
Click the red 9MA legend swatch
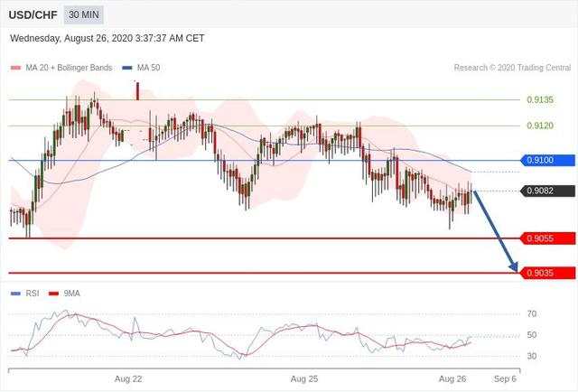[54, 294]
